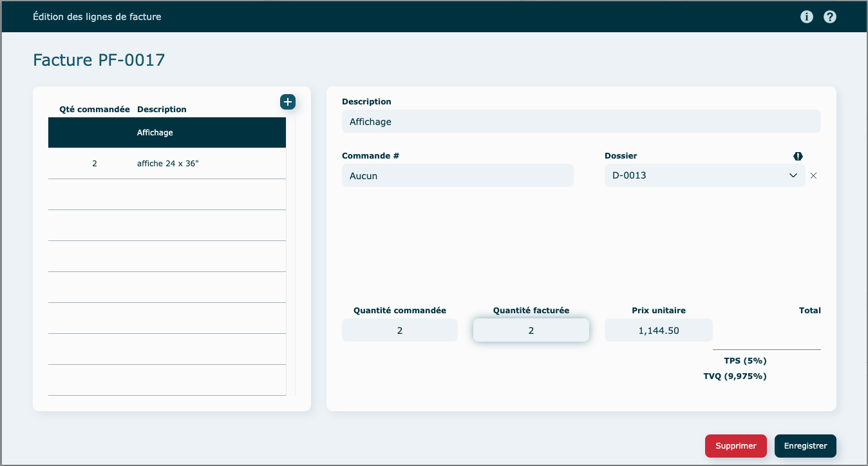
Task: Click the Quantité facturée input
Action: pyautogui.click(x=531, y=330)
